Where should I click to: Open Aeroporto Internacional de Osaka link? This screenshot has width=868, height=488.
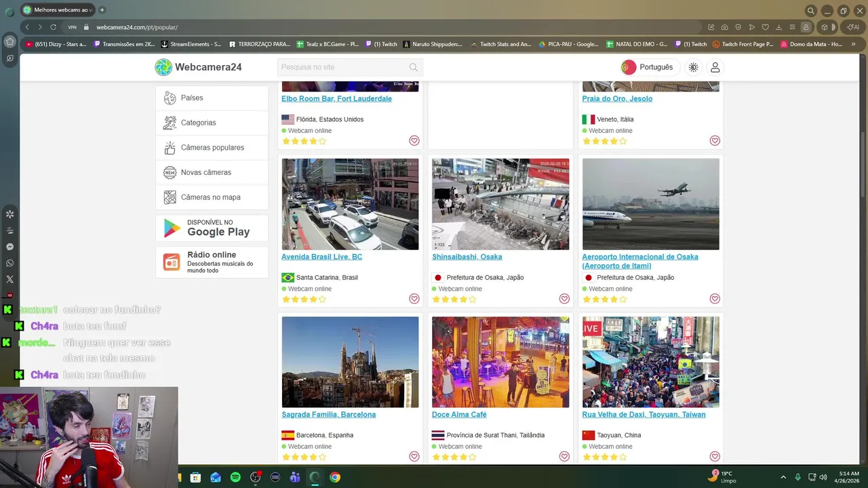[x=639, y=261]
